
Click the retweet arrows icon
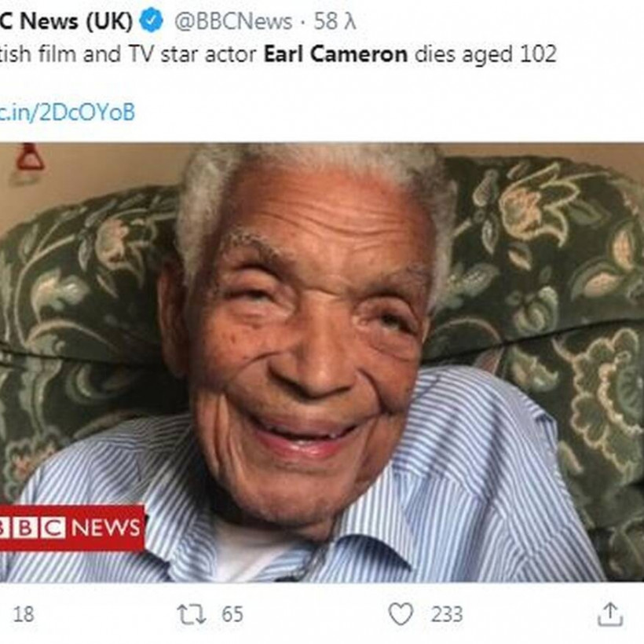(192, 614)
